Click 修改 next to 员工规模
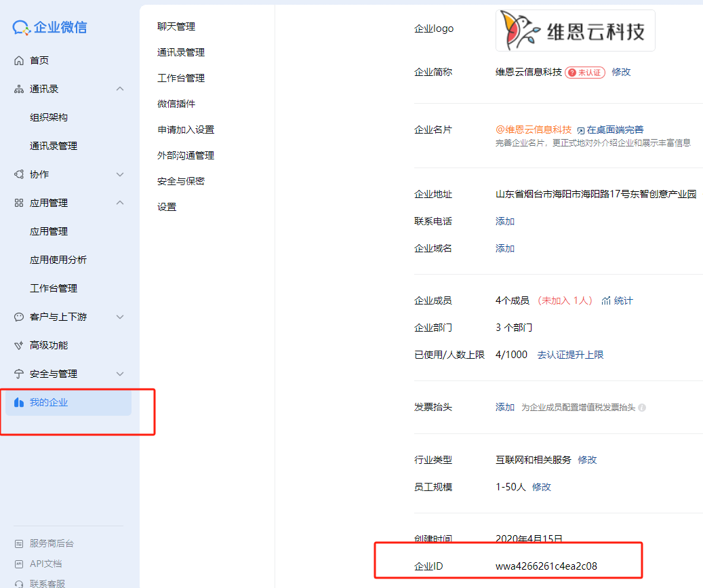 pyautogui.click(x=542, y=487)
